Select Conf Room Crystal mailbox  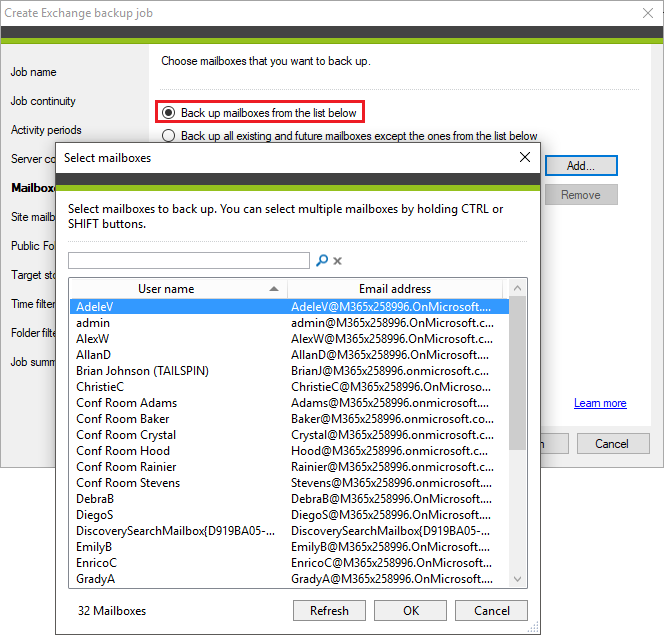click(x=289, y=435)
